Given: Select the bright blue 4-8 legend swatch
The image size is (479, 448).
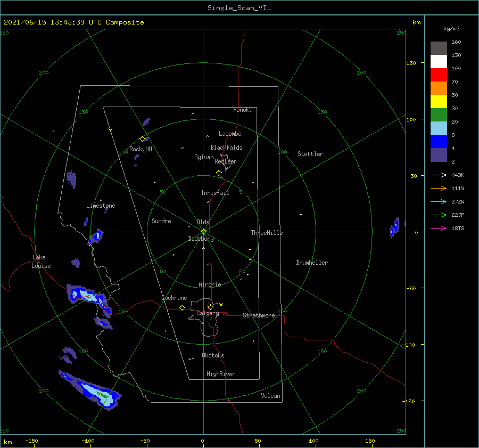Looking at the screenshot, I should tap(439, 142).
